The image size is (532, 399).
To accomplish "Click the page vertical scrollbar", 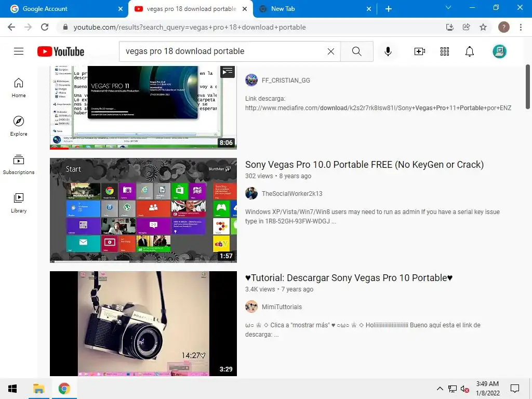I will [528, 87].
